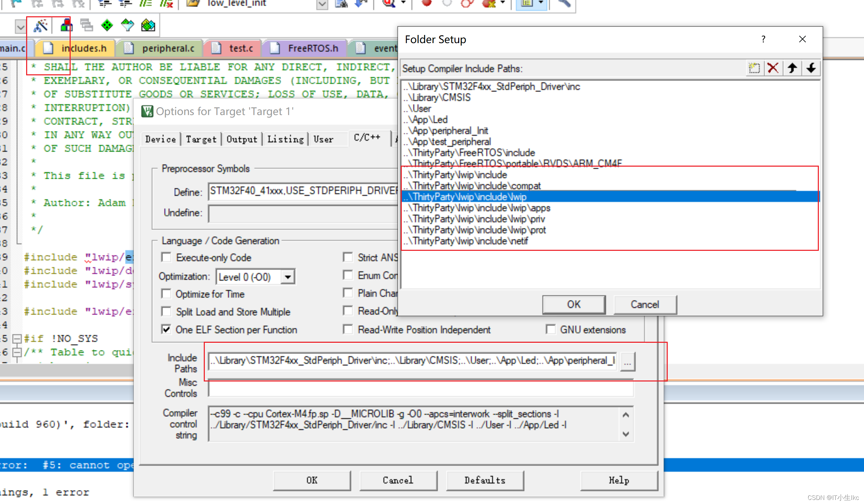Click the red X delete path icon

(x=772, y=68)
